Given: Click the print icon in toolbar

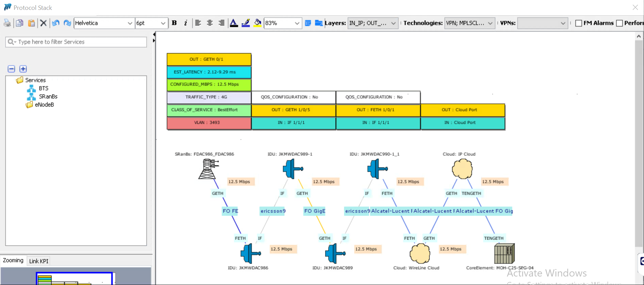Looking at the screenshot, I should coord(7,23).
